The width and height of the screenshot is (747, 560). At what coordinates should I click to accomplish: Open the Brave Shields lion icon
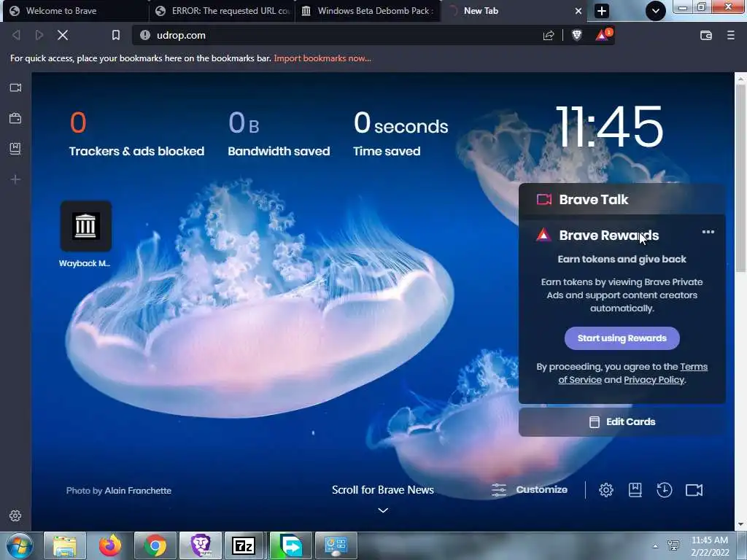pyautogui.click(x=577, y=35)
